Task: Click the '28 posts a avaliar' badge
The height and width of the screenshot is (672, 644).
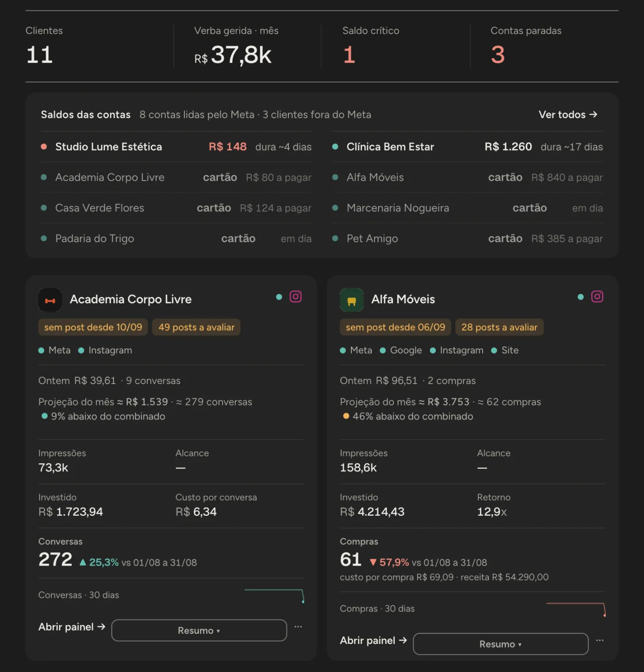Action: pyautogui.click(x=499, y=327)
